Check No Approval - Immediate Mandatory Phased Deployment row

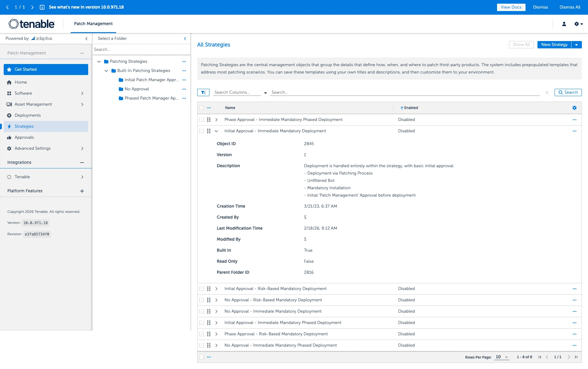click(202, 345)
